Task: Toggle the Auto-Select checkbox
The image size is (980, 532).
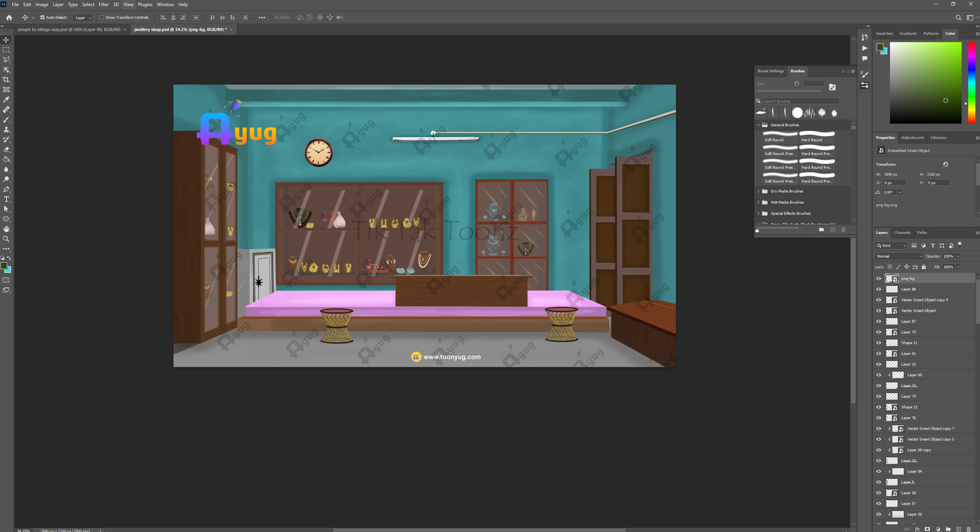Action: click(42, 18)
